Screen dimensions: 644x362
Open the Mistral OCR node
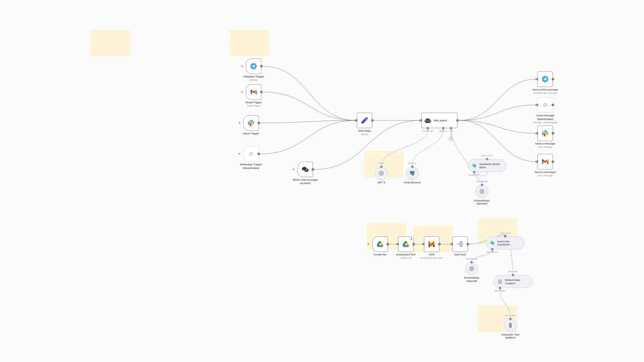[431, 244]
